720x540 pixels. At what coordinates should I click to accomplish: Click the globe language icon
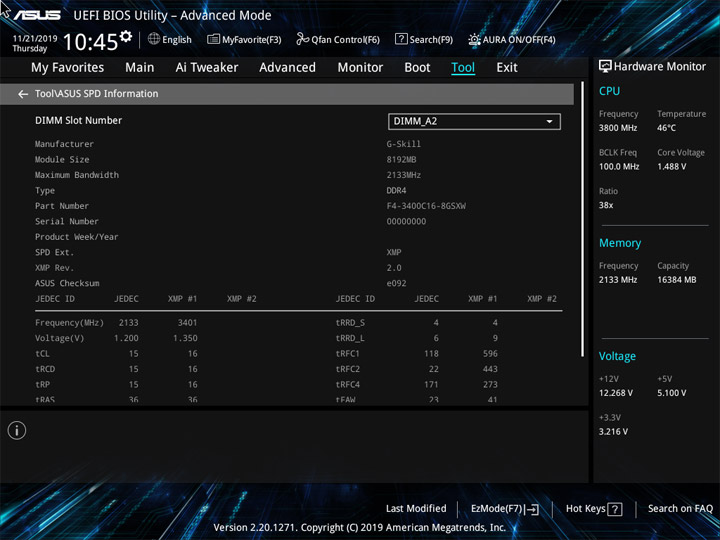point(154,39)
